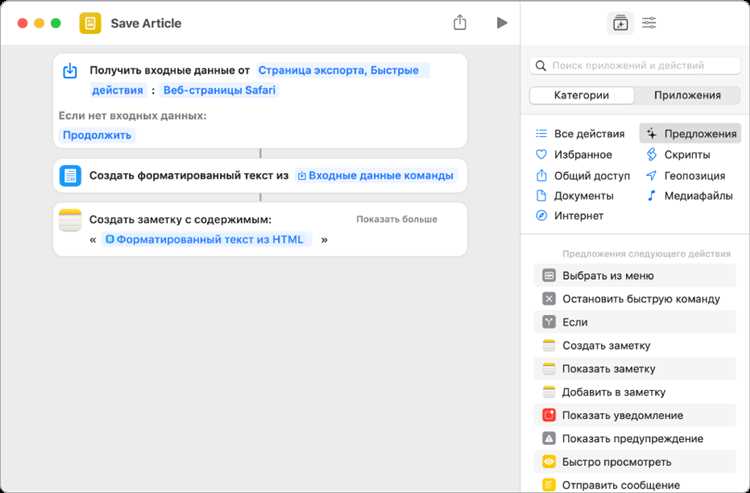Switch to the Категории tab
750x493 pixels.
tap(581, 95)
